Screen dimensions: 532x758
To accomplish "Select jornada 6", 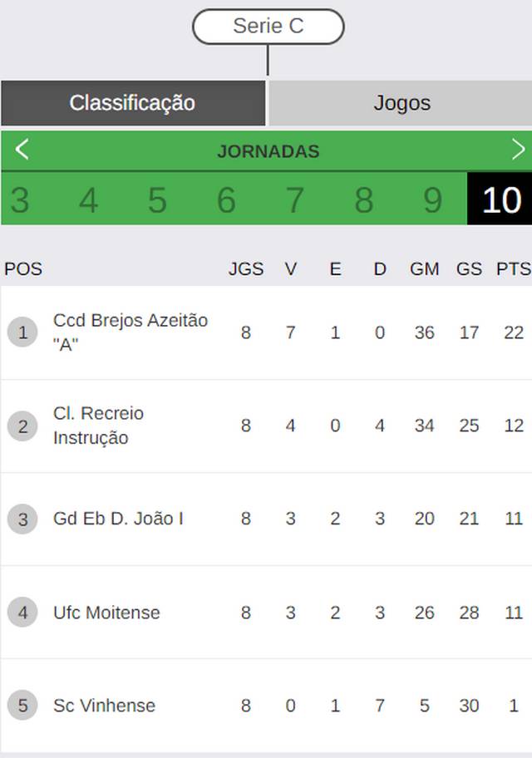I will (x=226, y=199).
